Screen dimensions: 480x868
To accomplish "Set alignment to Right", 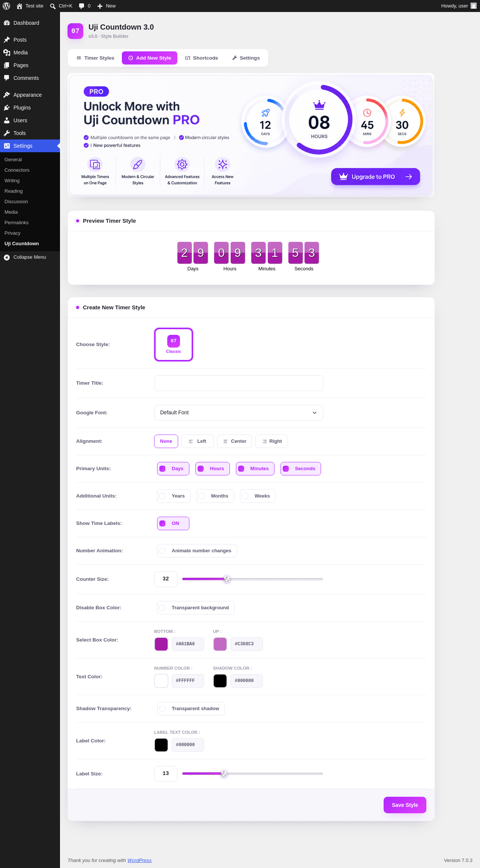I will 271,441.
